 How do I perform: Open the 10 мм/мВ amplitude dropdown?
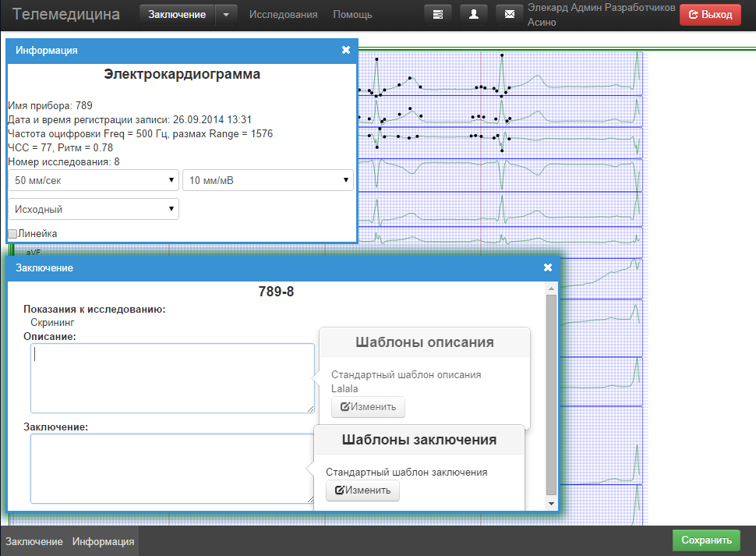pyautogui.click(x=268, y=180)
